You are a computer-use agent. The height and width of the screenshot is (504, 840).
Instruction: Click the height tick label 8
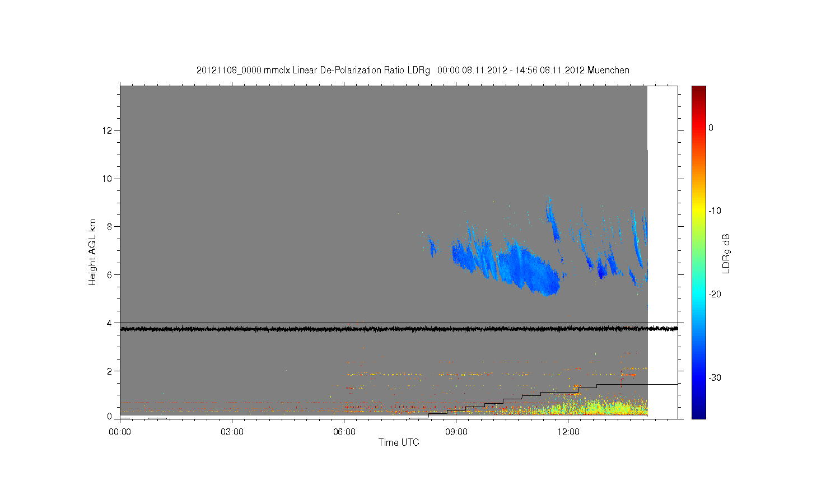point(110,227)
